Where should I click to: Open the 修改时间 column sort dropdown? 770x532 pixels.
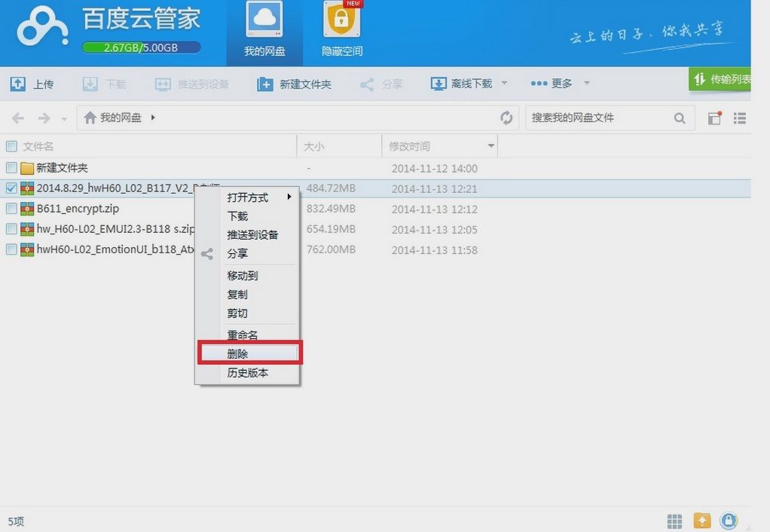(491, 146)
